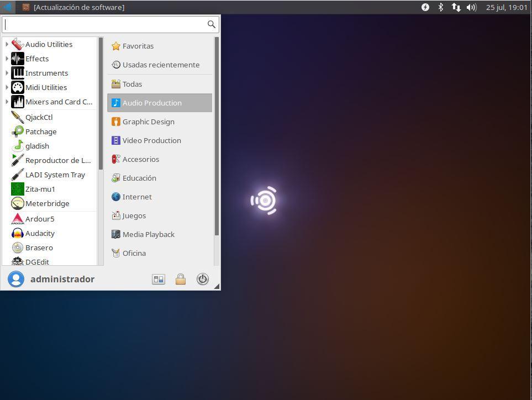Open LADI System Tray
532x400 pixels.
click(55, 175)
